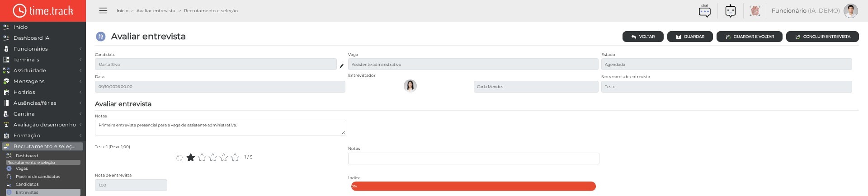
Task: Click the time.track logo
Action: pyautogui.click(x=43, y=10)
